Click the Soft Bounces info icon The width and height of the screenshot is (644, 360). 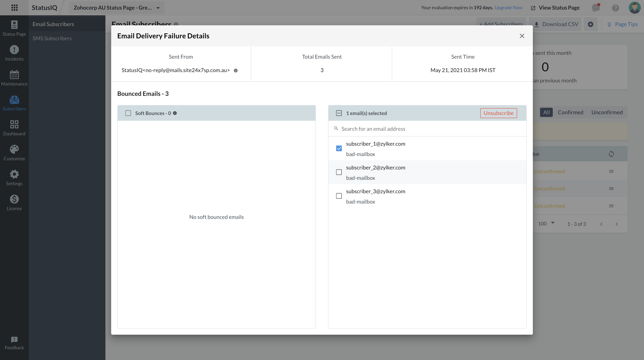click(x=175, y=113)
